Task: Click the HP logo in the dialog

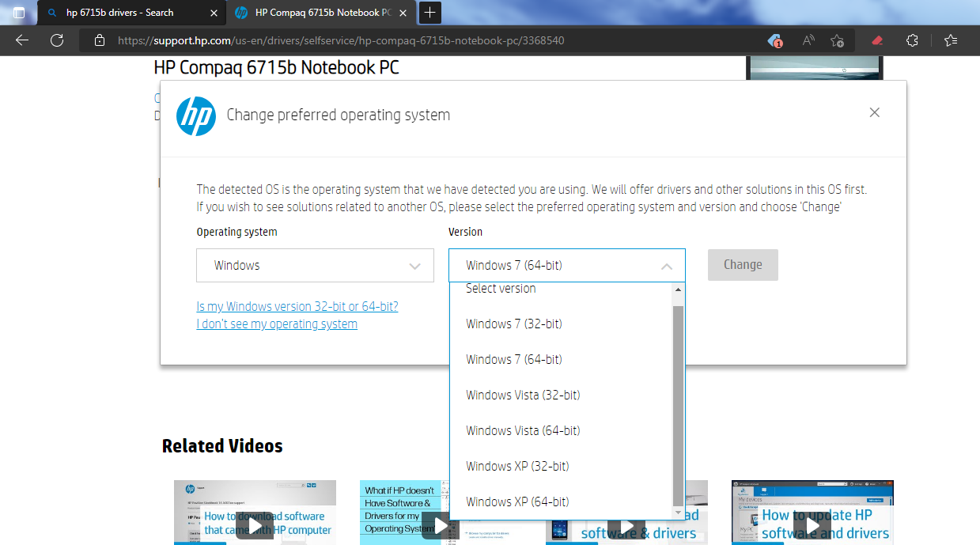Action: (196, 116)
